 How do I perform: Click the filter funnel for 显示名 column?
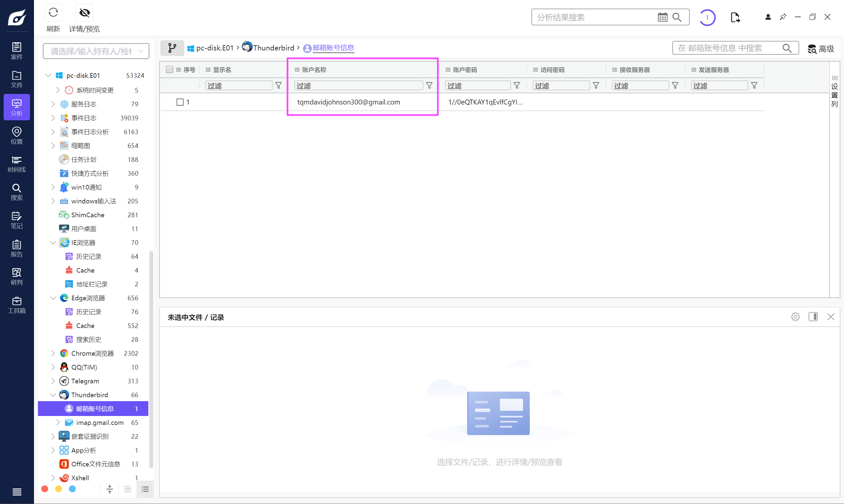click(279, 86)
